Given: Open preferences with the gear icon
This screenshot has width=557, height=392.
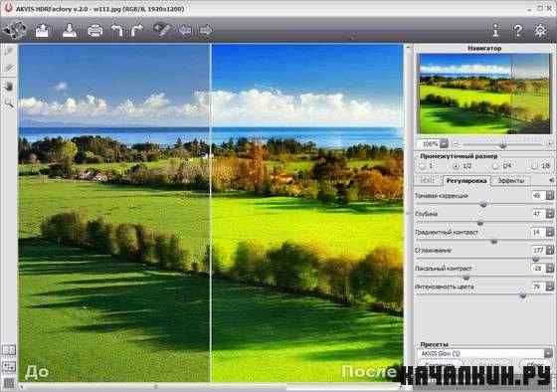Looking at the screenshot, I should [540, 31].
